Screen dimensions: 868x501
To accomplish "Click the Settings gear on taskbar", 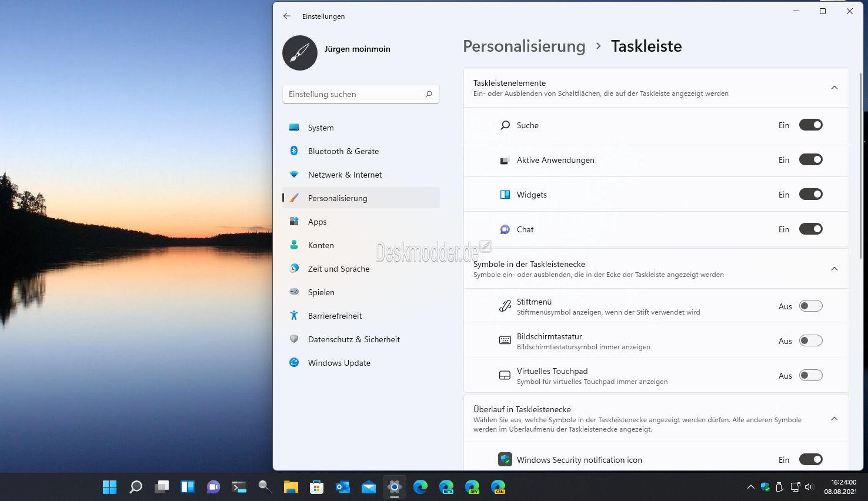I will [395, 487].
